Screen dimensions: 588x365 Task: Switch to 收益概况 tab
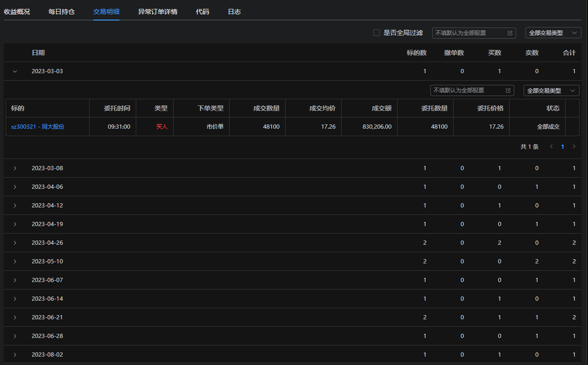tap(17, 12)
